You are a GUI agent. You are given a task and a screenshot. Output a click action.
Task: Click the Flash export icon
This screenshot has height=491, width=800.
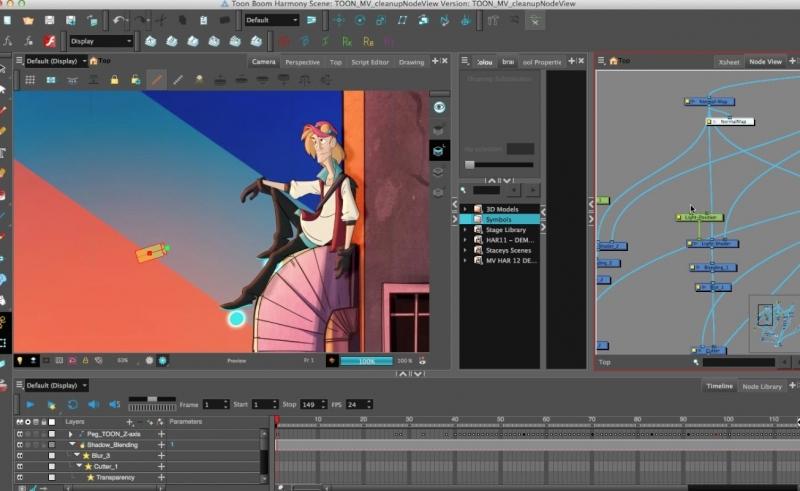[50, 41]
